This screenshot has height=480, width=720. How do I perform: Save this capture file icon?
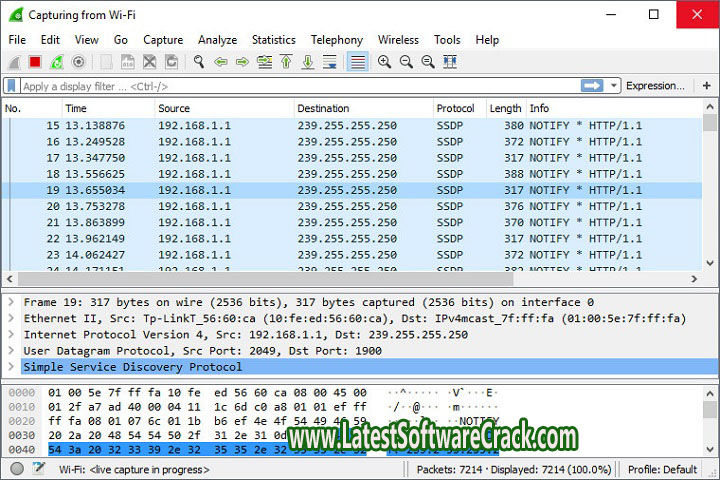[x=128, y=62]
